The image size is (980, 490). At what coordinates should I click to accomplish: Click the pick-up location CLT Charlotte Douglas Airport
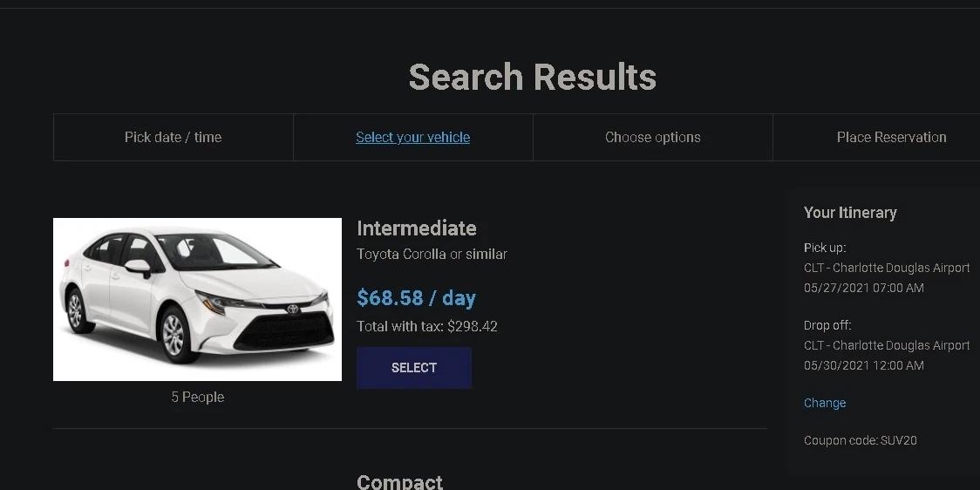[887, 269]
